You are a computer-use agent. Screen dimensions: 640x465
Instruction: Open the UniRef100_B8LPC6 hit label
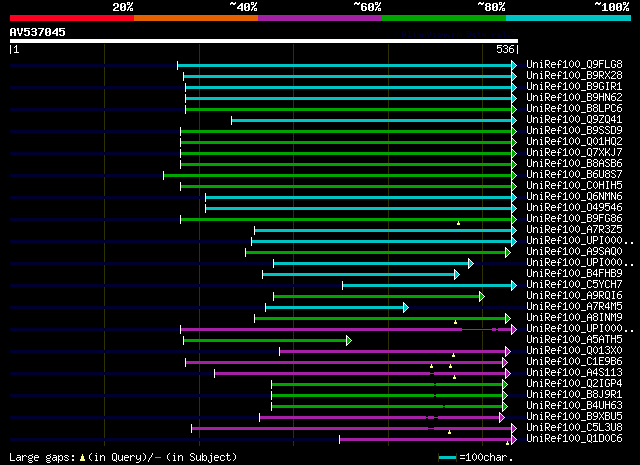(574, 109)
